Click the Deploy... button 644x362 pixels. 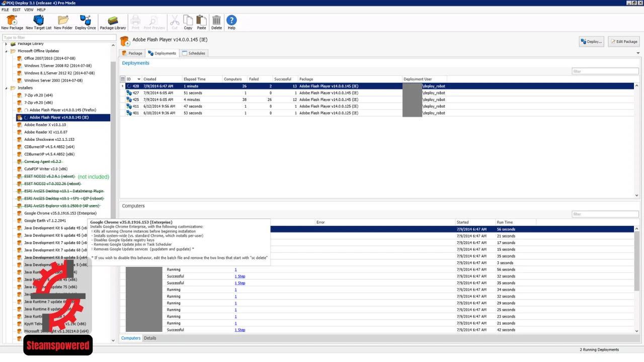click(591, 41)
